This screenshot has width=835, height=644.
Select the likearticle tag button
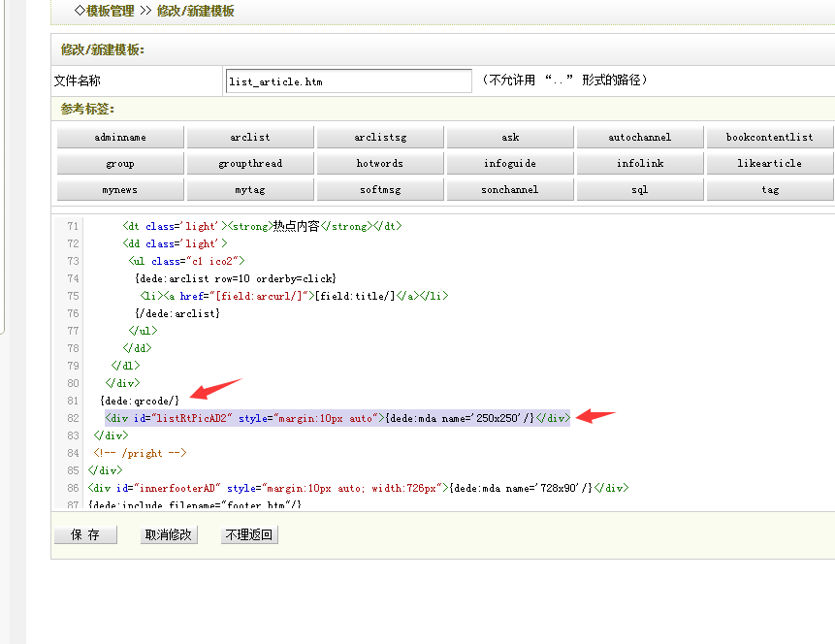click(x=770, y=163)
